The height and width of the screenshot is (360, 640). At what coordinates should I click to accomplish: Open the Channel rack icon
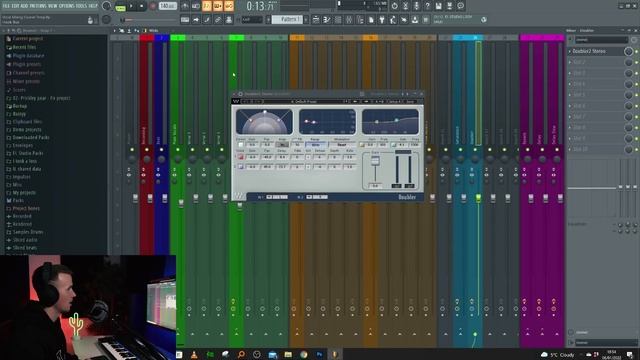[338, 20]
